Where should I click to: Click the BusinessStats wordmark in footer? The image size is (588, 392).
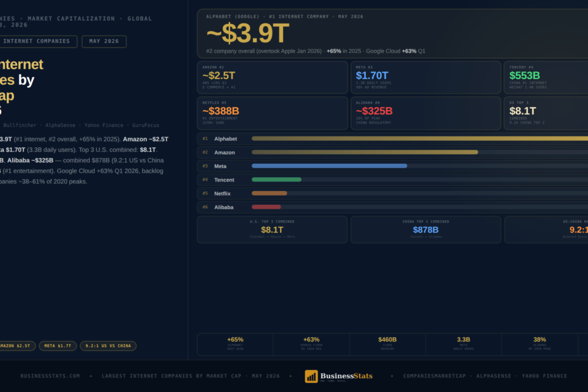[x=346, y=376]
